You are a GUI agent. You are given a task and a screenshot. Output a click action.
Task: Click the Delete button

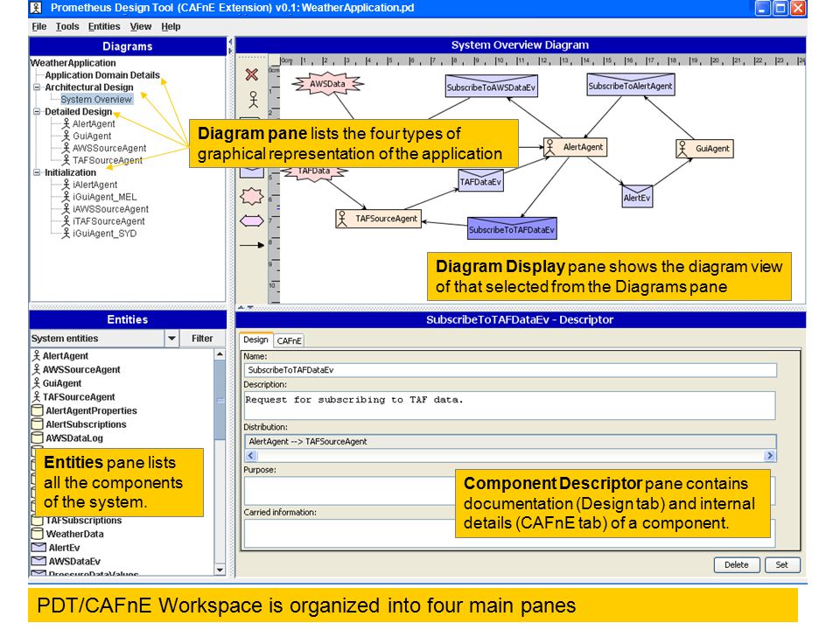(x=737, y=564)
